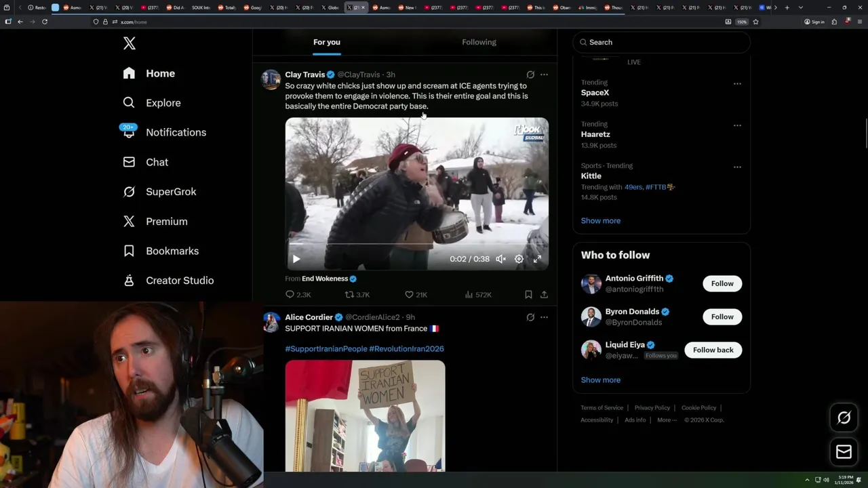The height and width of the screenshot is (488, 868).
Task: Expand video to fullscreen
Action: tap(537, 259)
